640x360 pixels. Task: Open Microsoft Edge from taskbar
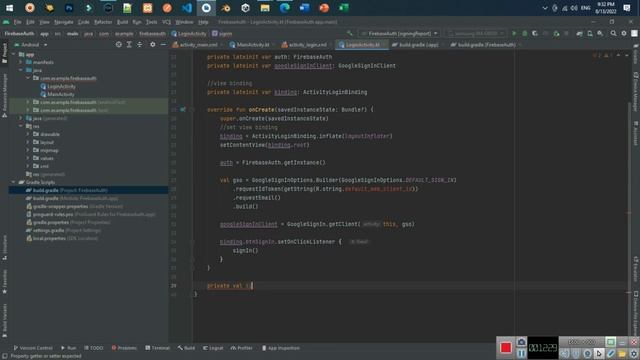pos(284,8)
